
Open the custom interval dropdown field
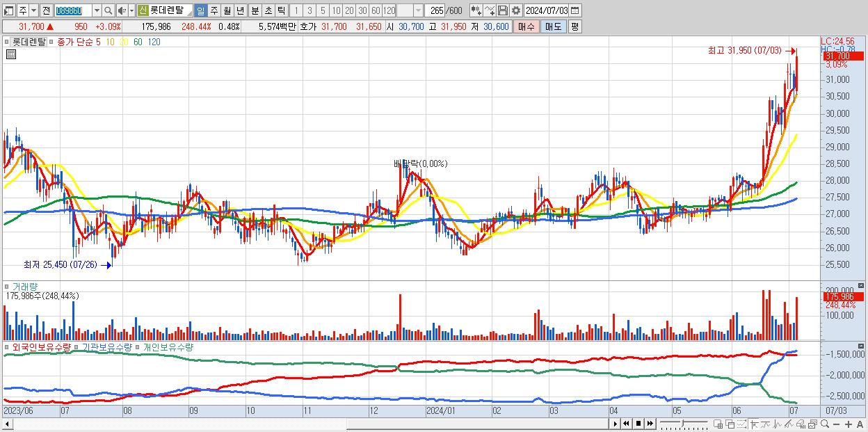(x=410, y=10)
